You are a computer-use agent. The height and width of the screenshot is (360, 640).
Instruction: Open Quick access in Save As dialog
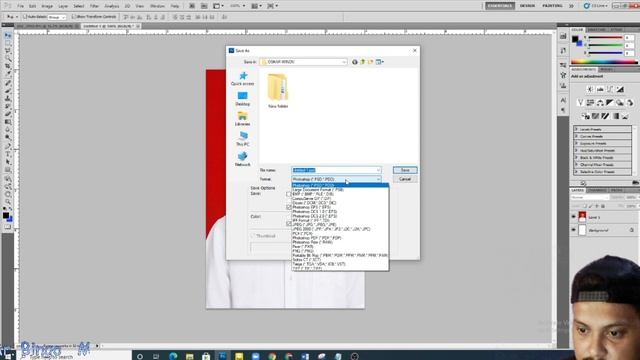point(242,78)
